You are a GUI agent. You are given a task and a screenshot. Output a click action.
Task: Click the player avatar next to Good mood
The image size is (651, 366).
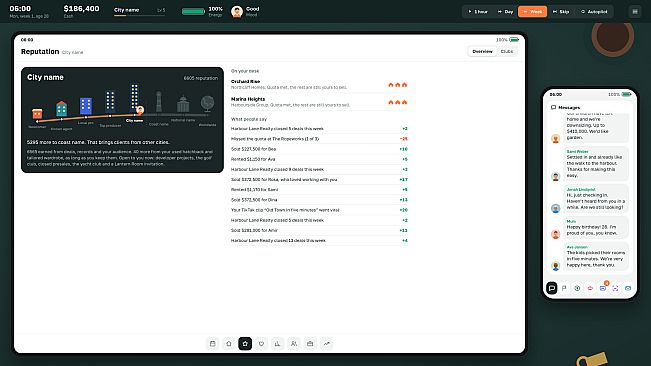coord(237,12)
